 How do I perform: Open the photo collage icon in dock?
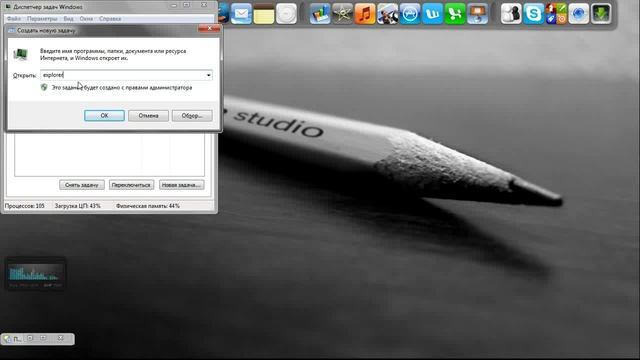387,14
